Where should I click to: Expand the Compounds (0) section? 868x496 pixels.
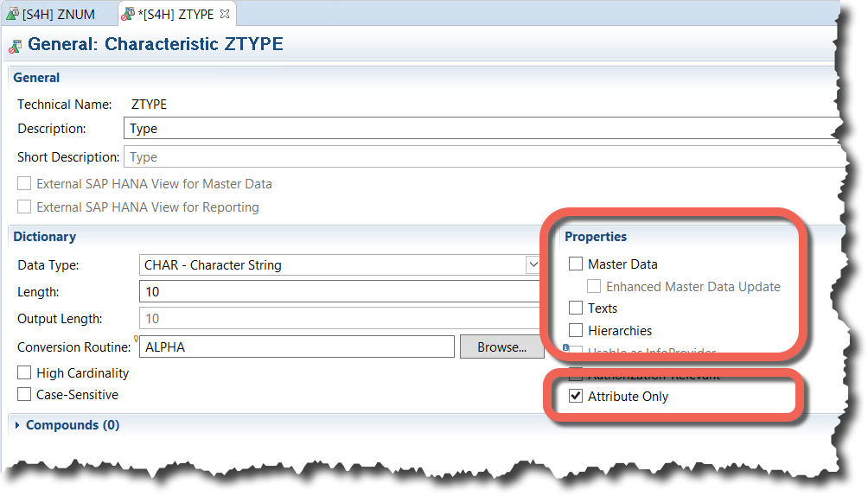(x=17, y=425)
